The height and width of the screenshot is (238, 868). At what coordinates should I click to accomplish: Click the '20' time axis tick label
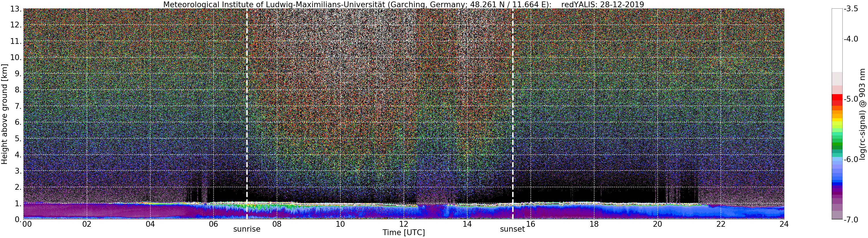[x=657, y=224]
